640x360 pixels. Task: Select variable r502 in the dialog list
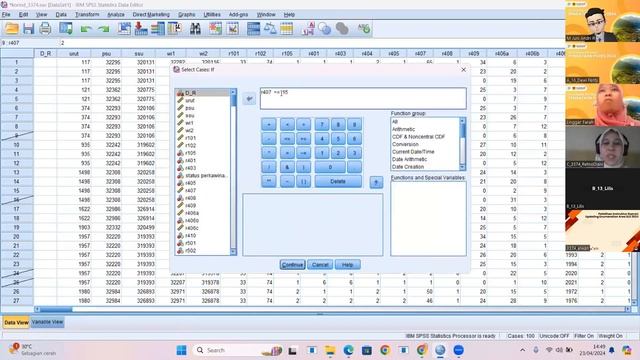190,251
